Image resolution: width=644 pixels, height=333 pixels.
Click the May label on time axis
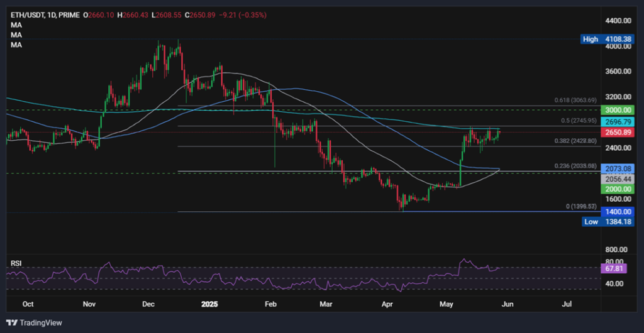coord(446,304)
